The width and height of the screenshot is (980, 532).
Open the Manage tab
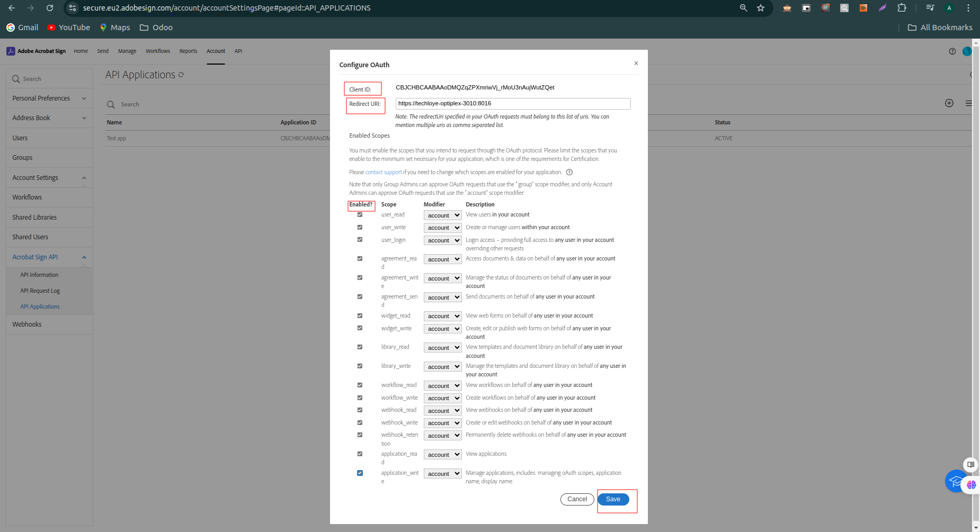point(127,51)
